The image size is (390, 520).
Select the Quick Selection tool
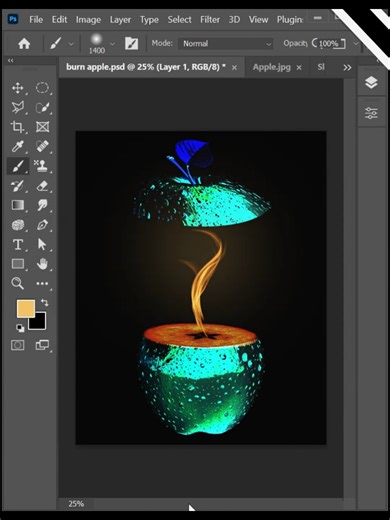point(42,107)
